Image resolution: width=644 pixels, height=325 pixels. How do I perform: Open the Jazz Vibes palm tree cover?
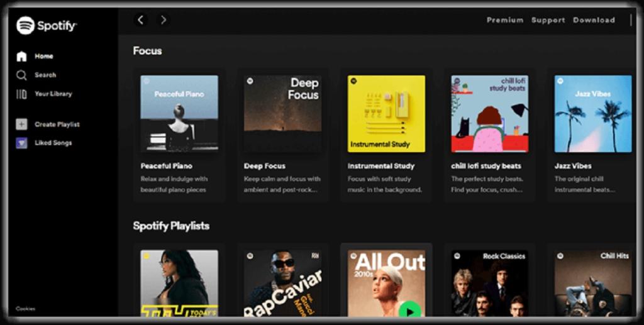593,114
